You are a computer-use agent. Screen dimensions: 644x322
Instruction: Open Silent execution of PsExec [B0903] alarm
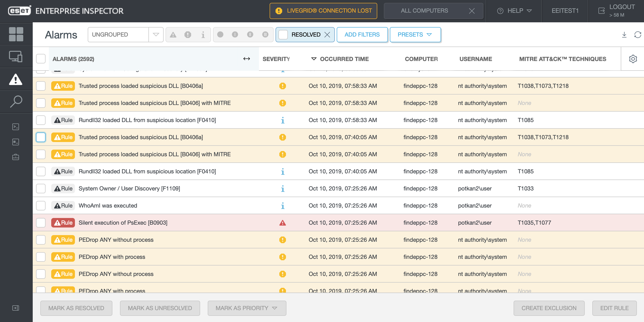tap(123, 223)
